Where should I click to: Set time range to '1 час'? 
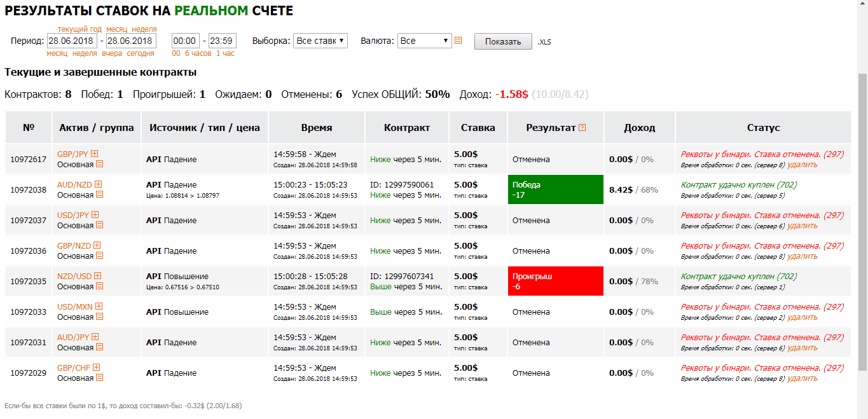click(x=225, y=53)
